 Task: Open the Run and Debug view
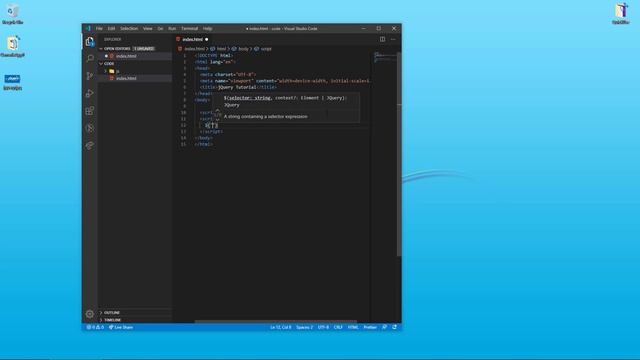click(90, 93)
